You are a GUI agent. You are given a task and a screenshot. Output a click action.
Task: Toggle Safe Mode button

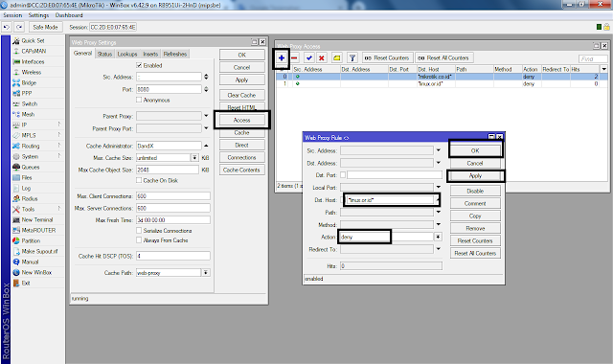(x=45, y=27)
